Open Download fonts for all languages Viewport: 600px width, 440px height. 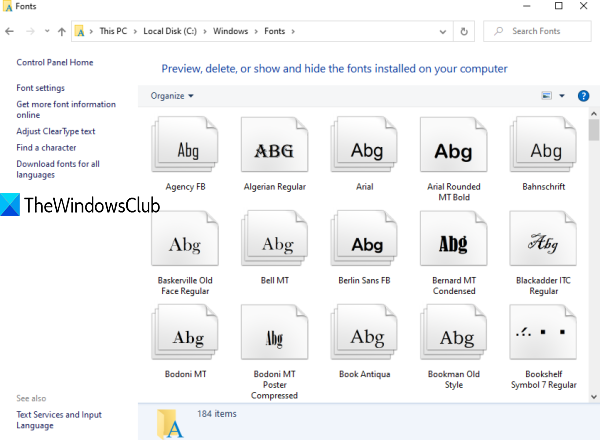[58, 169]
